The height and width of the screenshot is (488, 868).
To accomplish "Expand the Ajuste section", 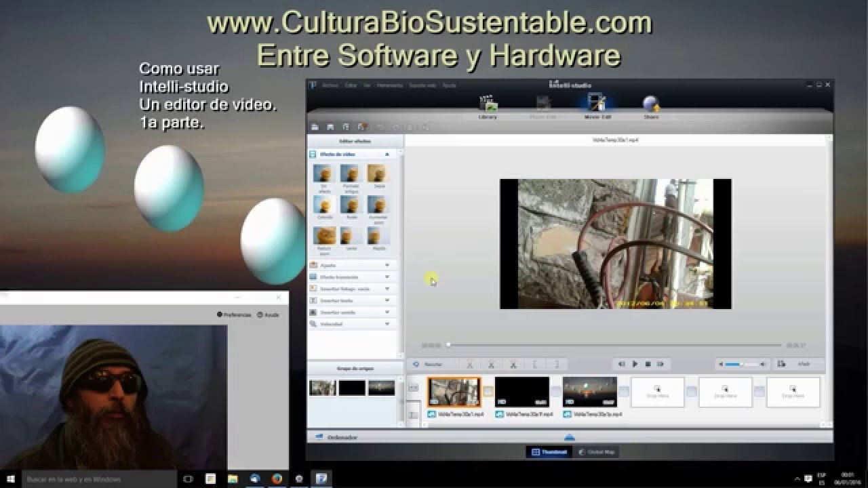I will [387, 265].
